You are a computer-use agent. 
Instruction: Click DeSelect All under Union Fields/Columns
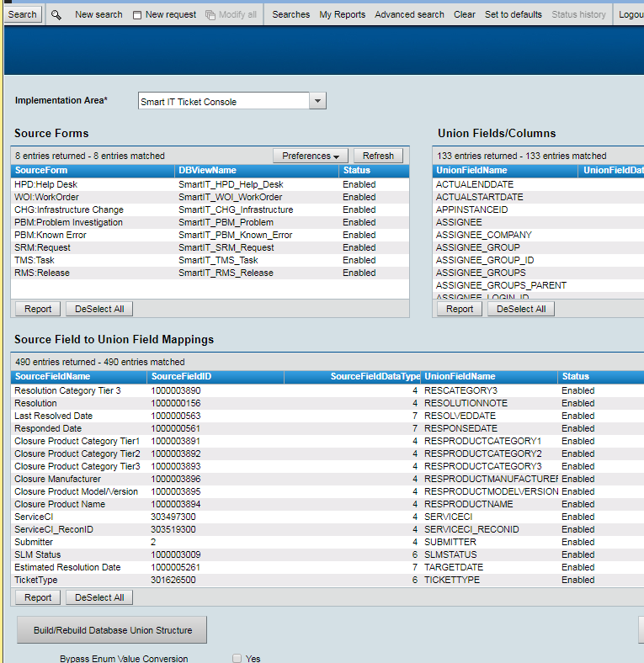pos(521,309)
